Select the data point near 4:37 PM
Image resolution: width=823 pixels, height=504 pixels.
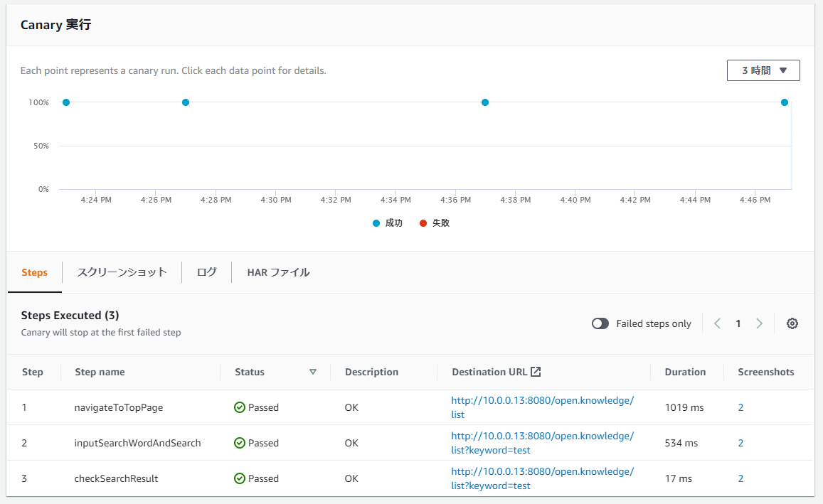pos(485,102)
